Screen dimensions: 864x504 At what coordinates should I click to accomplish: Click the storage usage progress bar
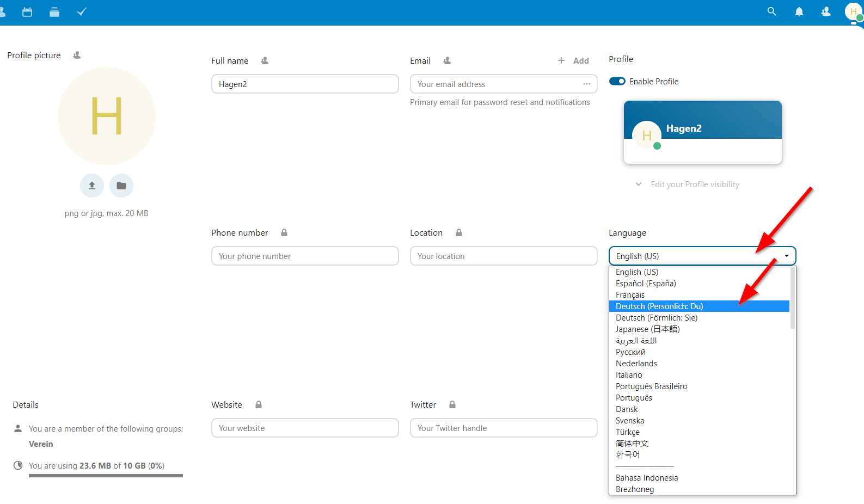(x=106, y=476)
